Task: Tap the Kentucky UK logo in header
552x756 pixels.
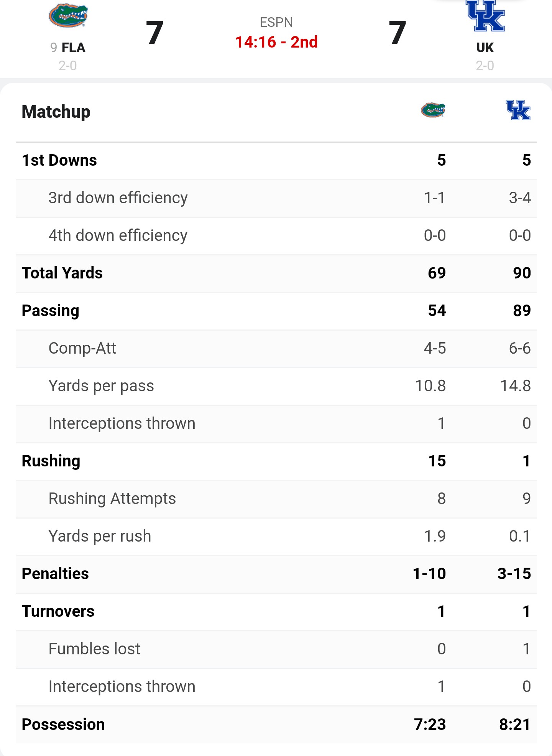Action: pyautogui.click(x=485, y=16)
